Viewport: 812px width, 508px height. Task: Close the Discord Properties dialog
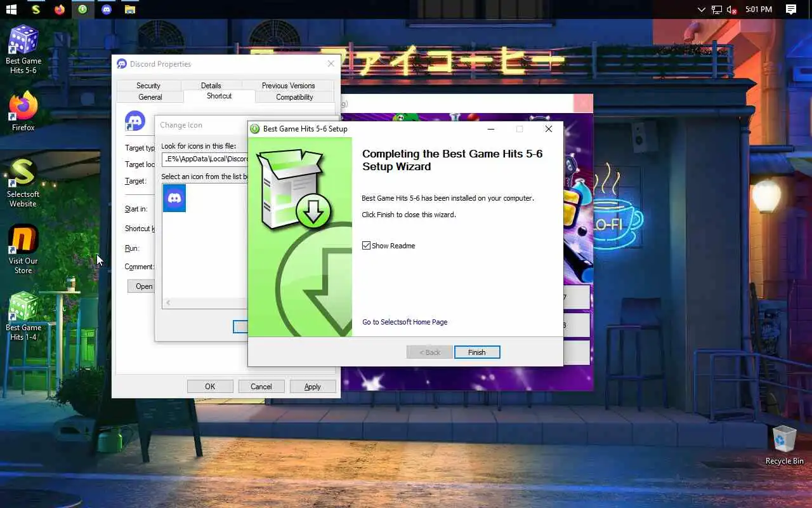coord(331,64)
